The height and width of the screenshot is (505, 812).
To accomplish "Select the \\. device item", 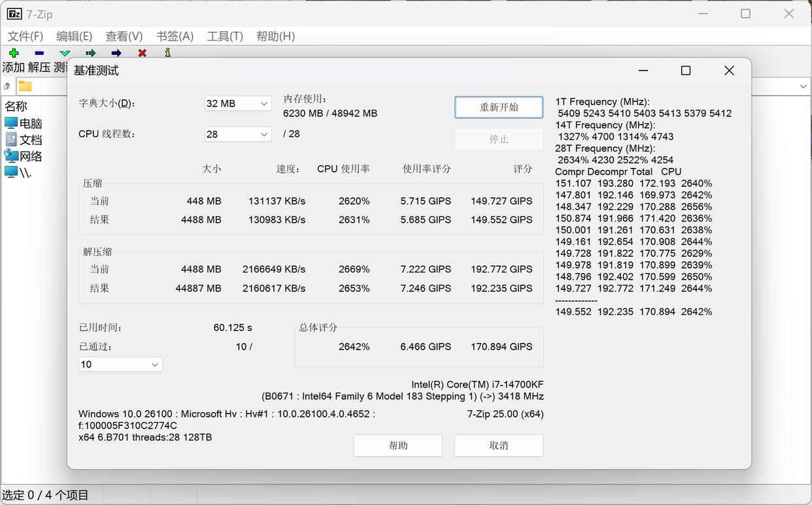I will pyautogui.click(x=18, y=172).
